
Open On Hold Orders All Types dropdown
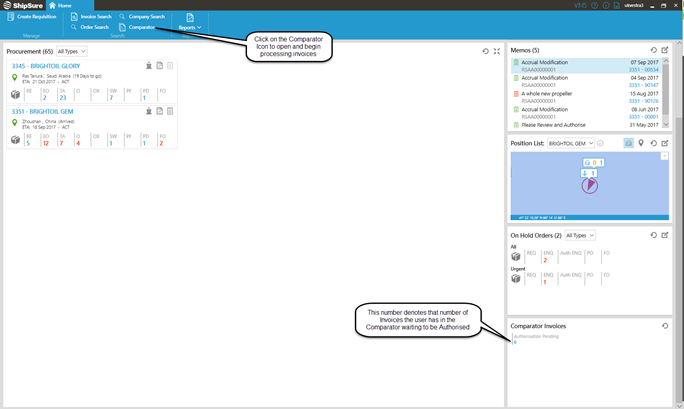coord(580,235)
